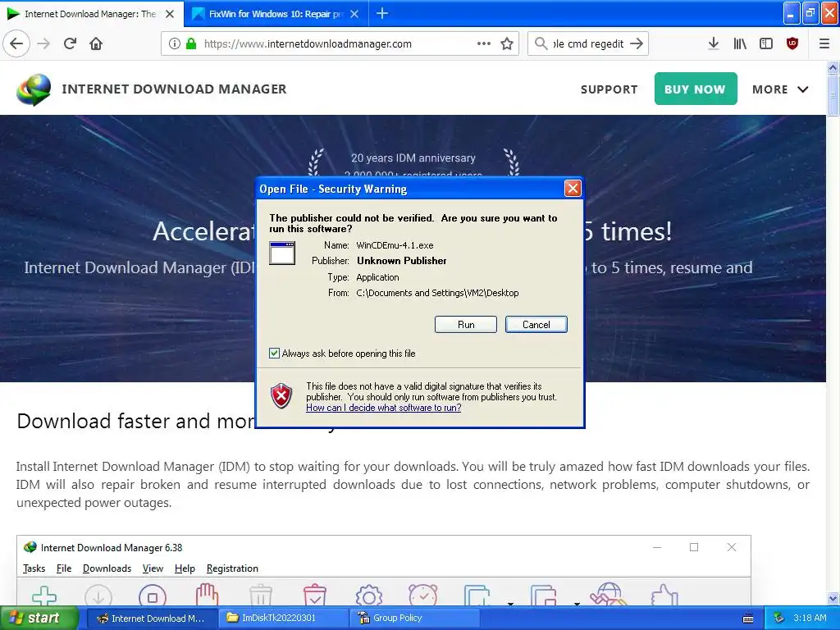Click the Run button

point(466,324)
